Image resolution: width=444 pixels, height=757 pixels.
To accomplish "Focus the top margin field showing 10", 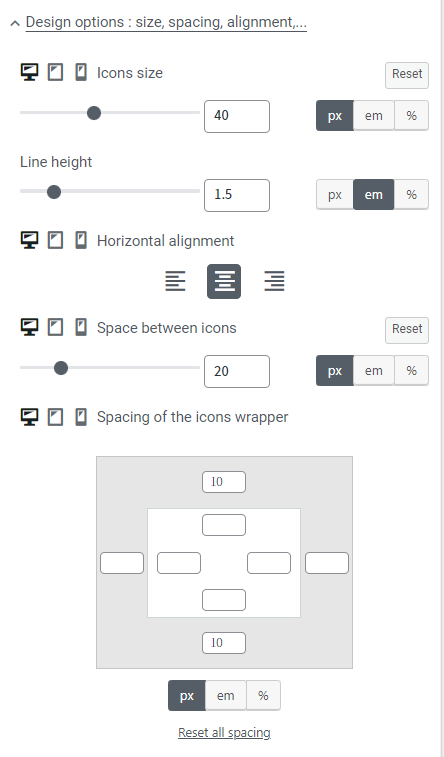I will pos(223,482).
